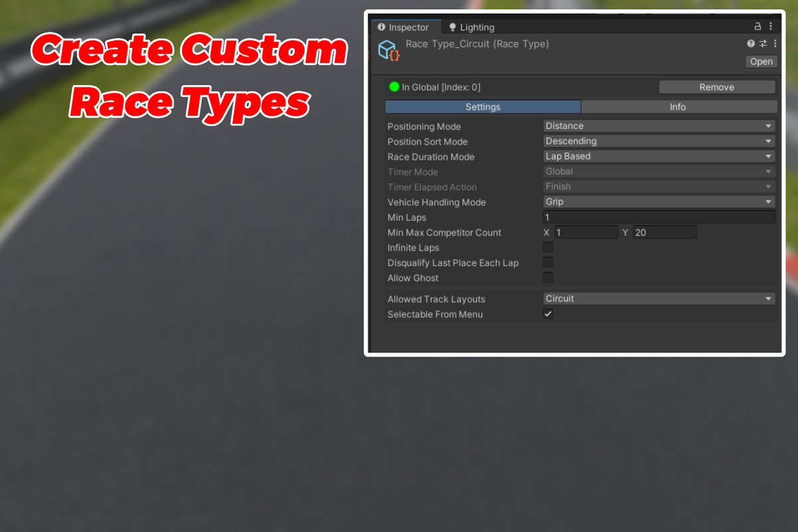798x532 pixels.
Task: Click the 'Positioning Mode' label
Action: [x=424, y=126]
